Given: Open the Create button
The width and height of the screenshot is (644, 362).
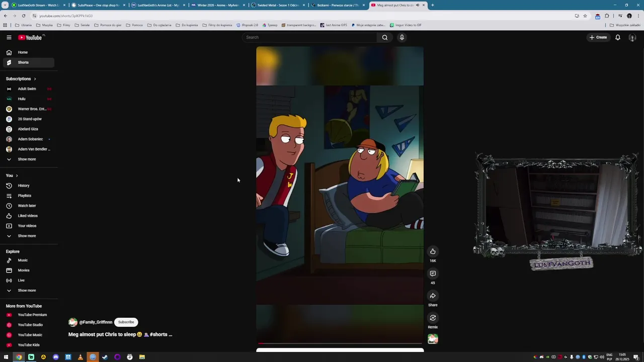Looking at the screenshot, I should pyautogui.click(x=598, y=37).
